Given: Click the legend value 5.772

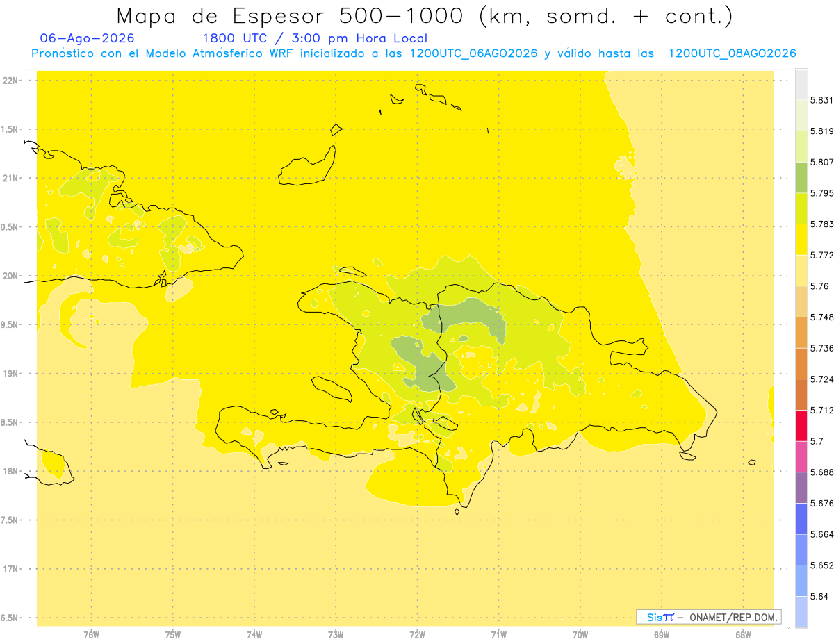Looking at the screenshot, I should [x=821, y=256].
